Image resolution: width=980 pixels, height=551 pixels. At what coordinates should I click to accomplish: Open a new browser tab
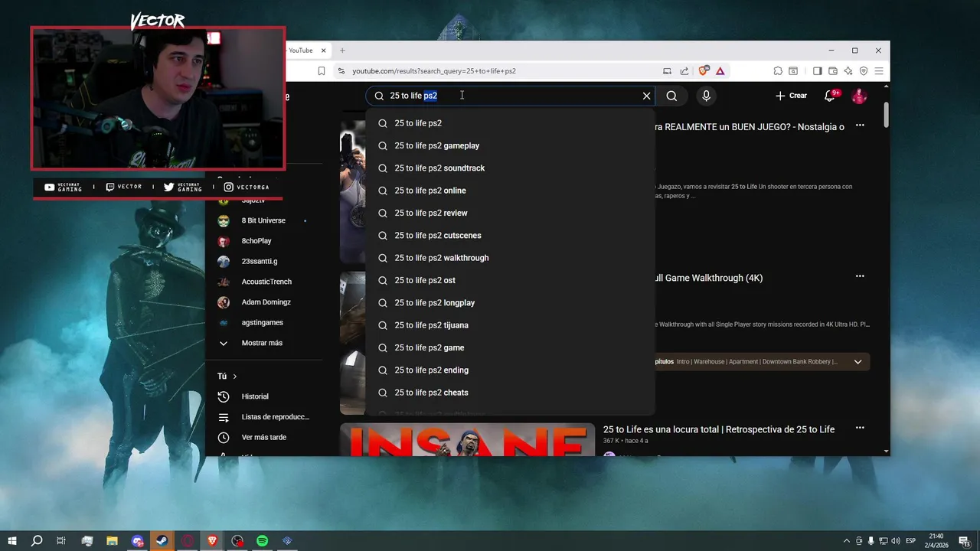(x=342, y=51)
